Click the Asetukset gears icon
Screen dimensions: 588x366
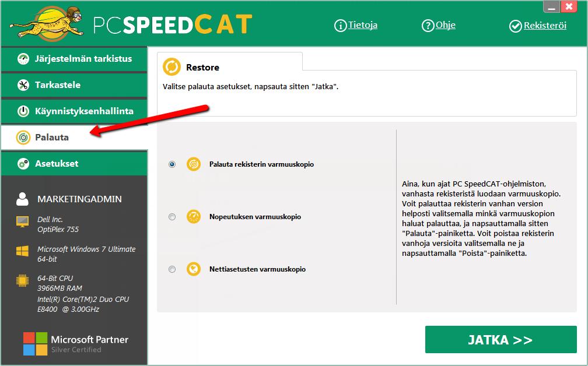point(23,164)
